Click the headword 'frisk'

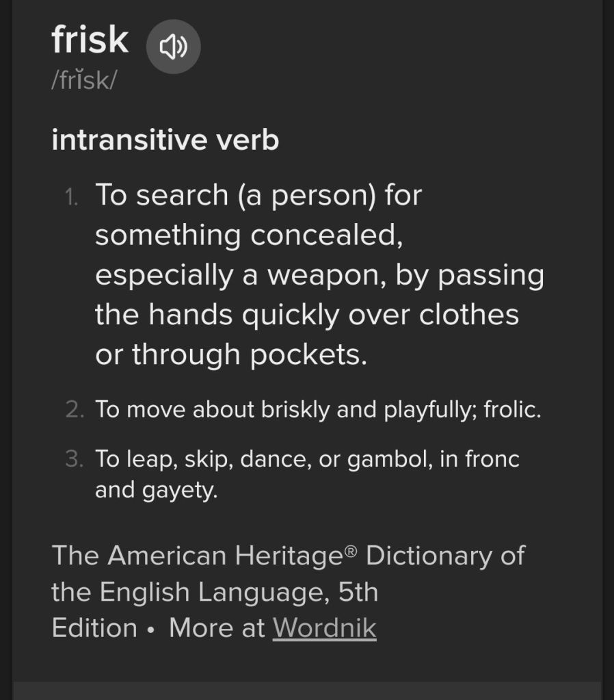[90, 39]
